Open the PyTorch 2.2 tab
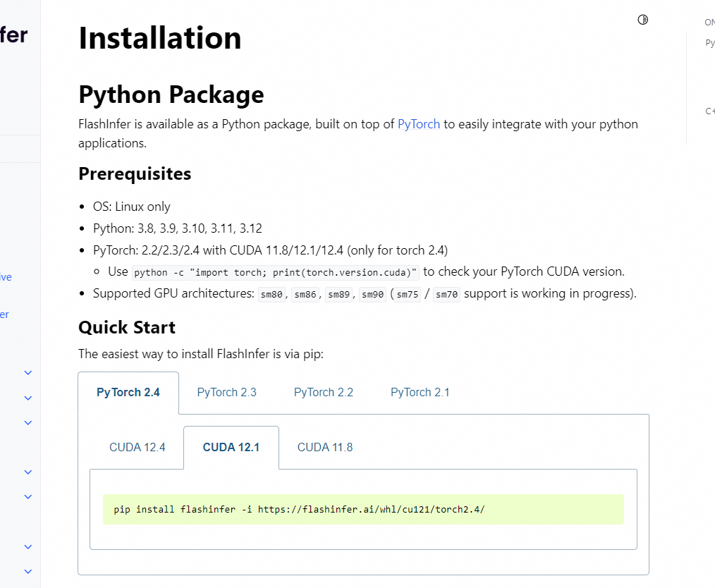Screen dimensions: 715x588 (324, 393)
